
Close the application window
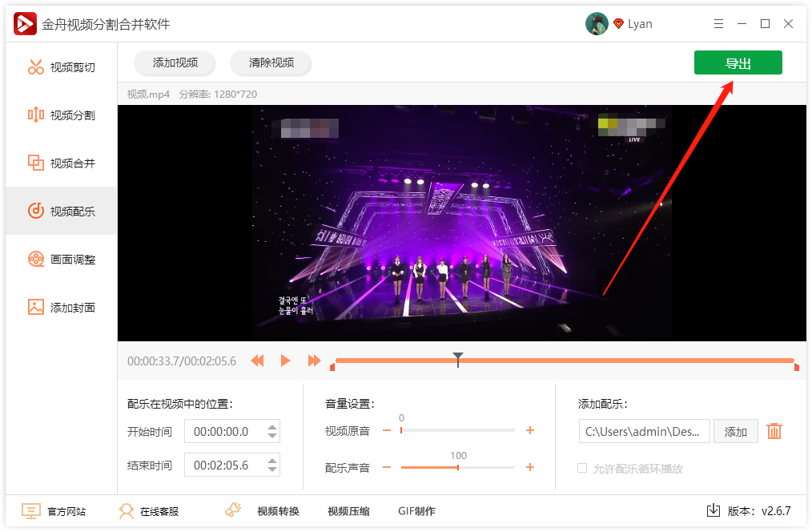[x=788, y=24]
